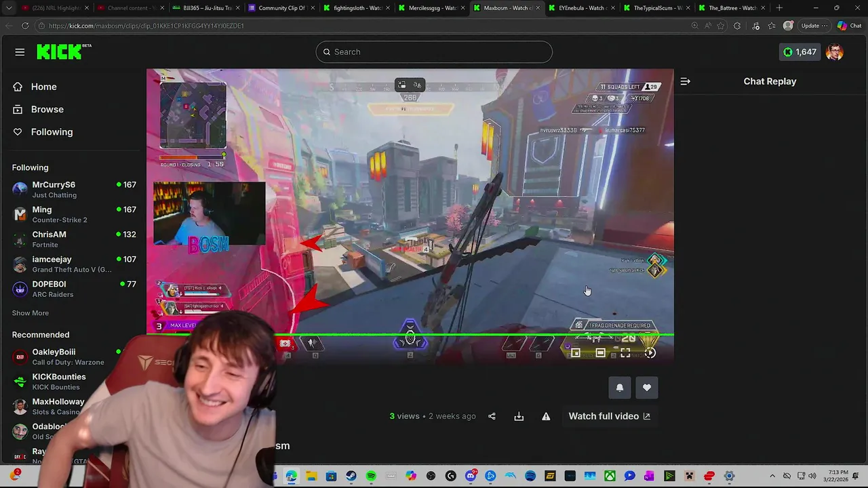Image resolution: width=868 pixels, height=488 pixels.
Task: Go to Home in Kick sidebar
Action: click(x=43, y=87)
